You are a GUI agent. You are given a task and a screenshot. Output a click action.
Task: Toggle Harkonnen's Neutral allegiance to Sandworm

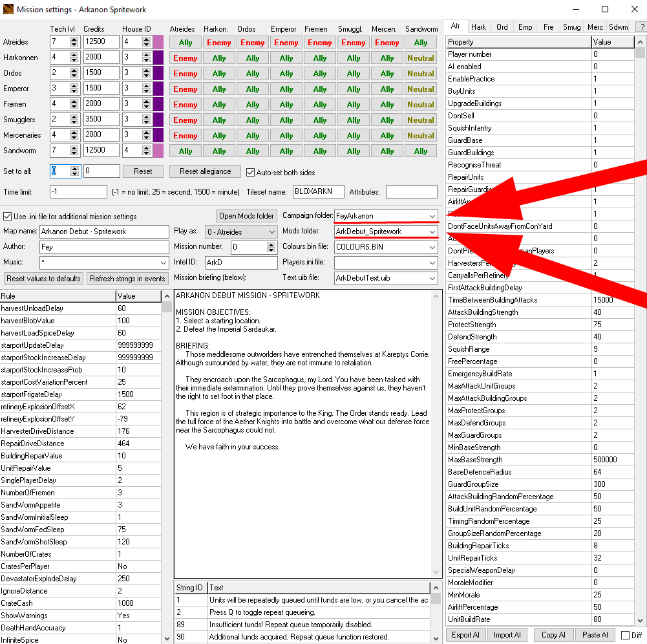[421, 58]
